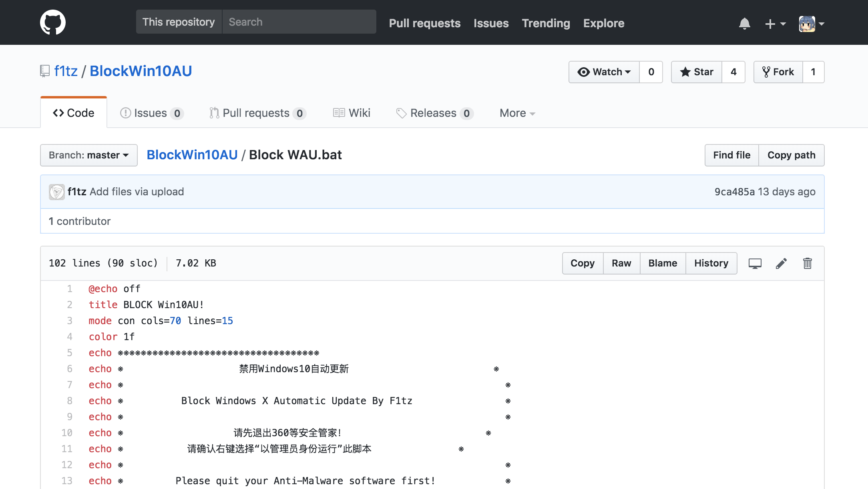Select line number 5
The image size is (868, 489).
coord(70,353)
